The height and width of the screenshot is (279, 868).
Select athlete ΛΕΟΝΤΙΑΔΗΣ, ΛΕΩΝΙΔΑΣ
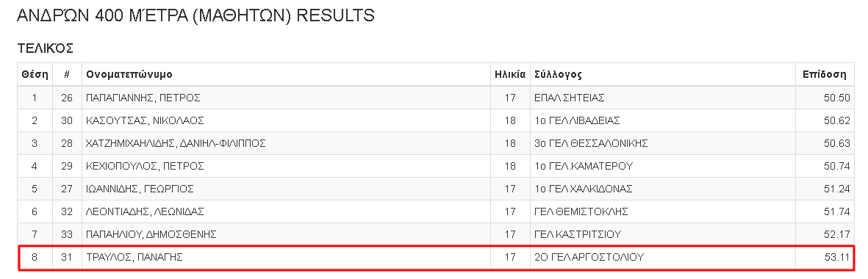(145, 211)
